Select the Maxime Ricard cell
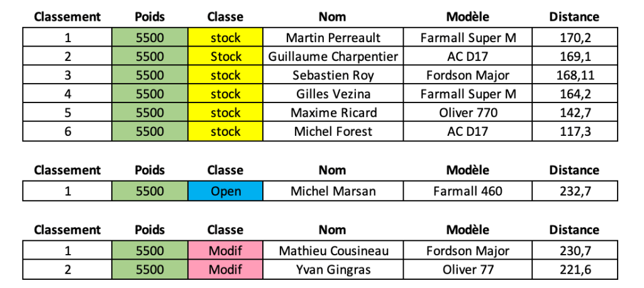 333,113
